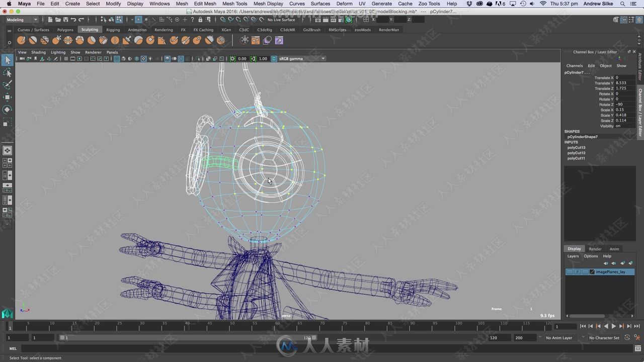The width and height of the screenshot is (644, 362).
Task: Select the Grab sculpt brush on shelf
Action: [56, 40]
